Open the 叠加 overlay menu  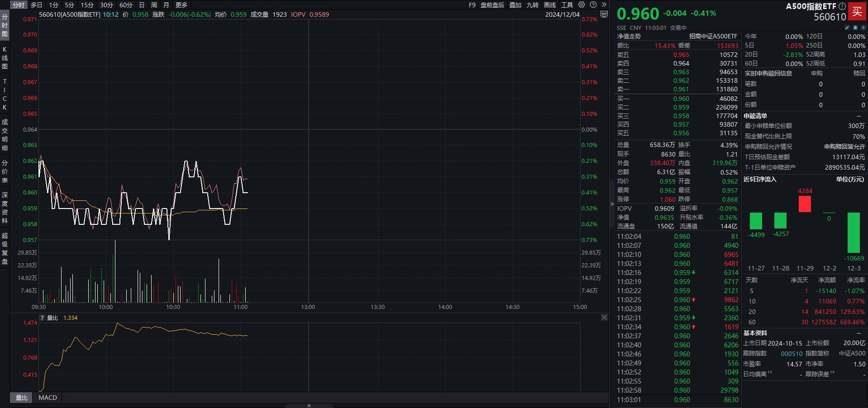pos(515,5)
